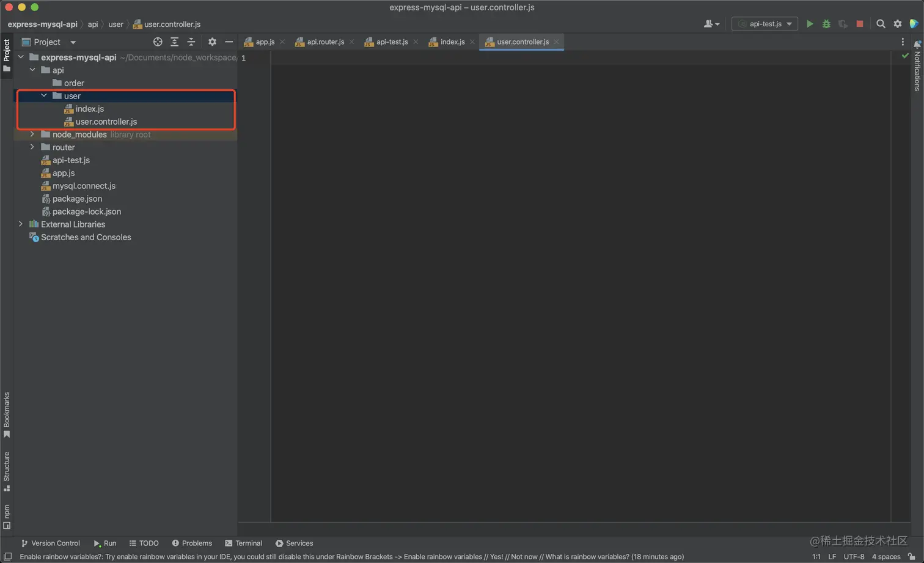Hide the Project tool window

(229, 42)
